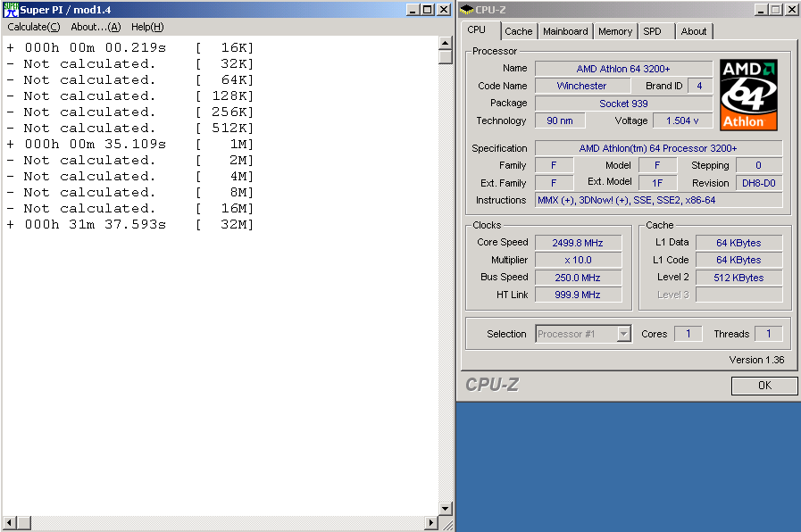
Task: Click the Core Speed value '2499.8 MHz'
Action: coord(578,243)
